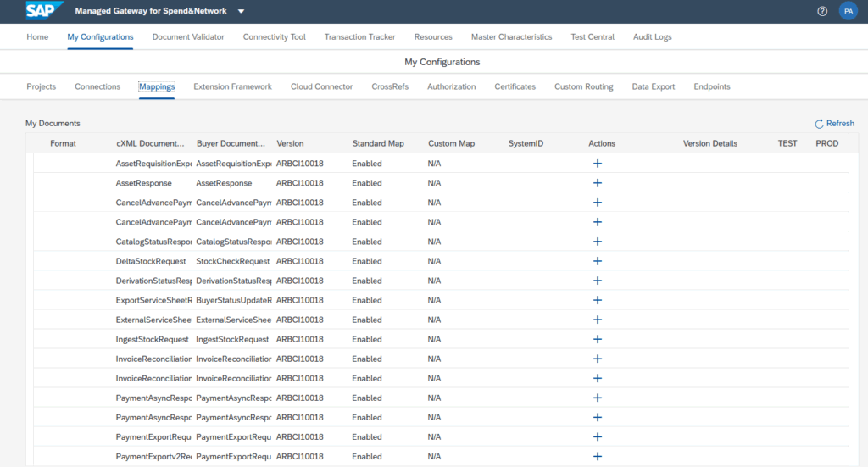The width and height of the screenshot is (868, 467).
Task: Refresh the My Documents list
Action: pyautogui.click(x=834, y=124)
